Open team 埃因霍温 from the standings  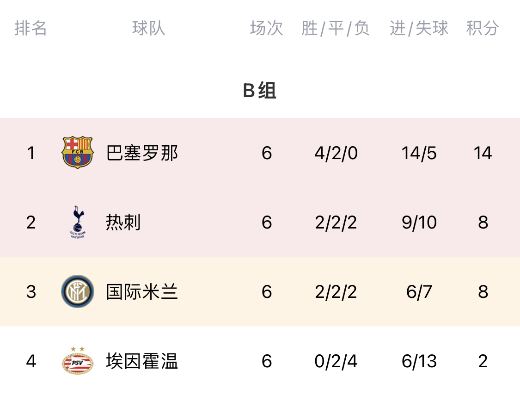(x=142, y=361)
